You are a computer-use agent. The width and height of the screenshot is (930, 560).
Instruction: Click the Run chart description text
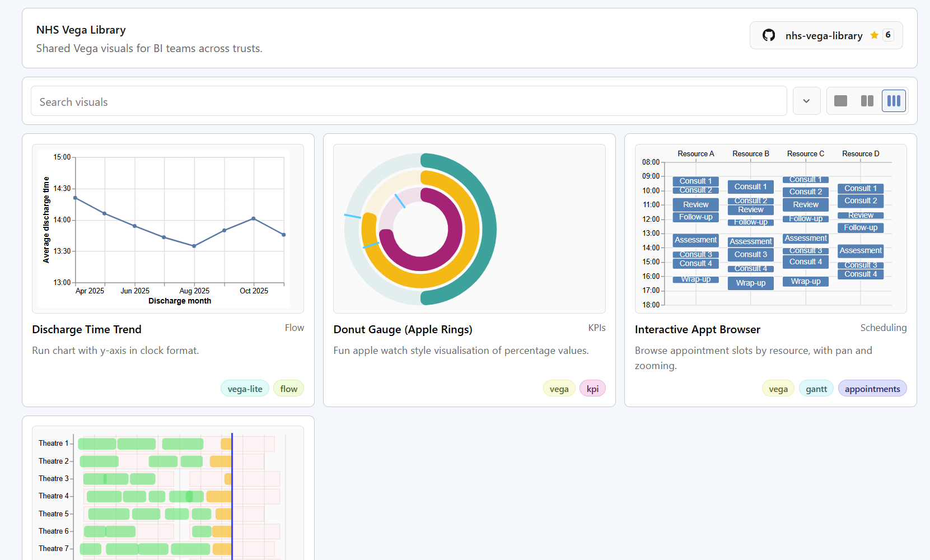tap(115, 351)
